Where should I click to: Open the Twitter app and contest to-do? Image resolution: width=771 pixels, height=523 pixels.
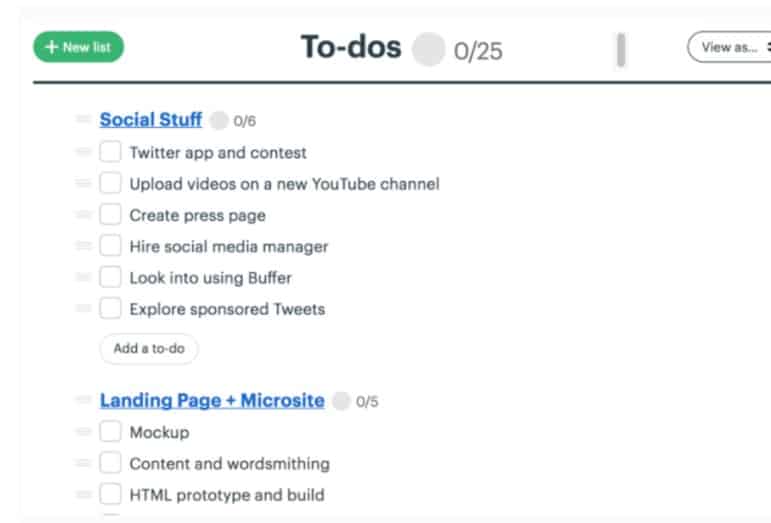pyautogui.click(x=218, y=153)
